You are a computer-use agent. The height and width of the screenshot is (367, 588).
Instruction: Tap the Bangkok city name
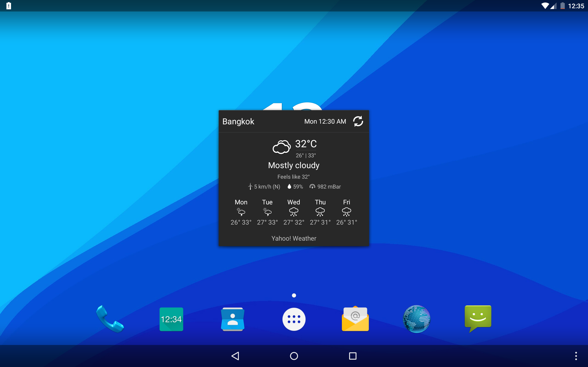coord(238,121)
